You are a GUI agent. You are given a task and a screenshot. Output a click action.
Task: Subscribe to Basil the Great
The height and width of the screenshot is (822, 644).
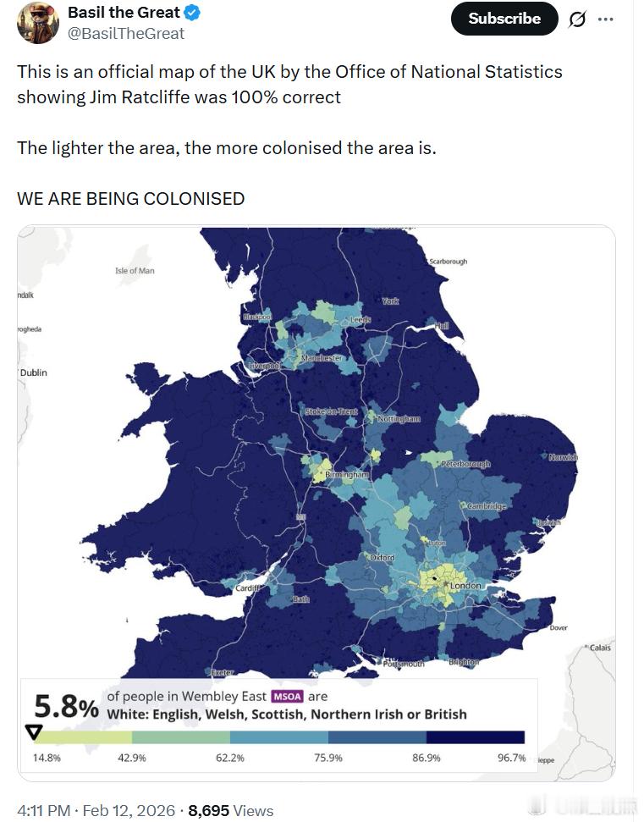point(504,18)
